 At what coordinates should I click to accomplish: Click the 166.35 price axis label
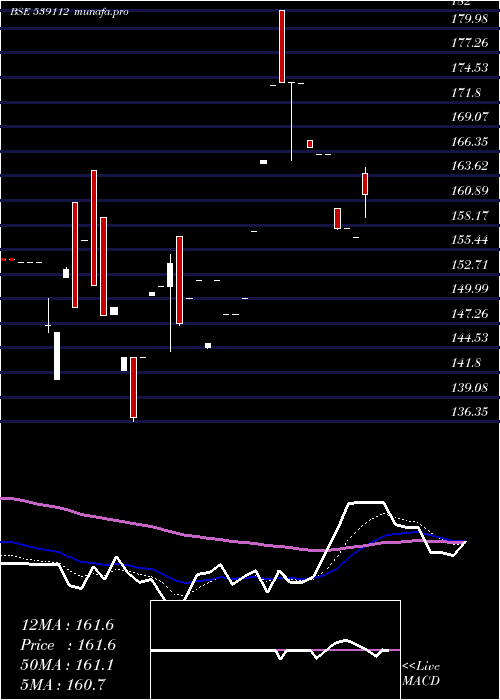pyautogui.click(x=470, y=142)
